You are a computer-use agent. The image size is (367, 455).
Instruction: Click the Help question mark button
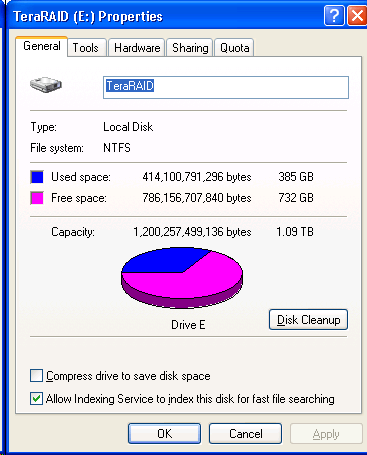tap(334, 15)
